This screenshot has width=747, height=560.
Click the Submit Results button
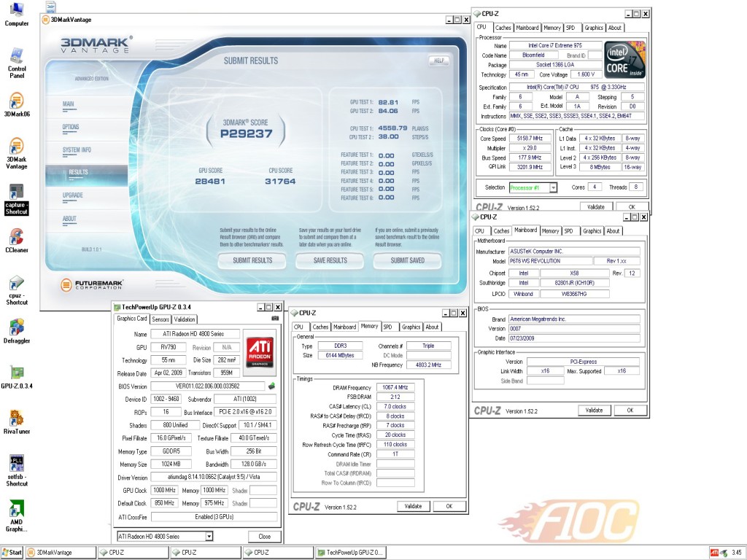pyautogui.click(x=252, y=260)
